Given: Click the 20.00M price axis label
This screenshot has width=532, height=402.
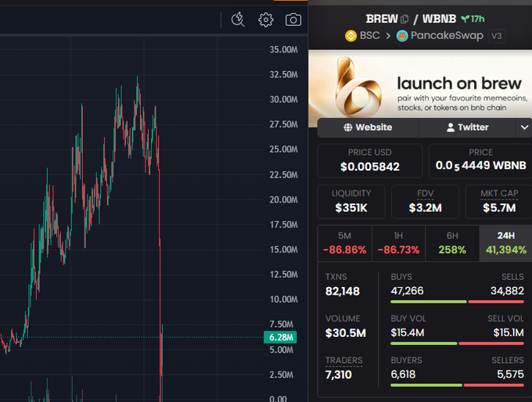Looking at the screenshot, I should click(283, 199).
